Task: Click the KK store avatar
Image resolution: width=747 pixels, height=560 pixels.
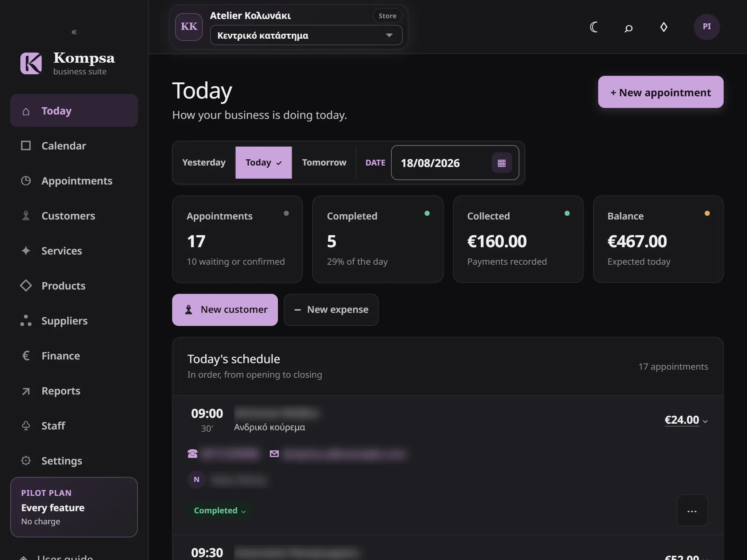Action: pyautogui.click(x=189, y=27)
